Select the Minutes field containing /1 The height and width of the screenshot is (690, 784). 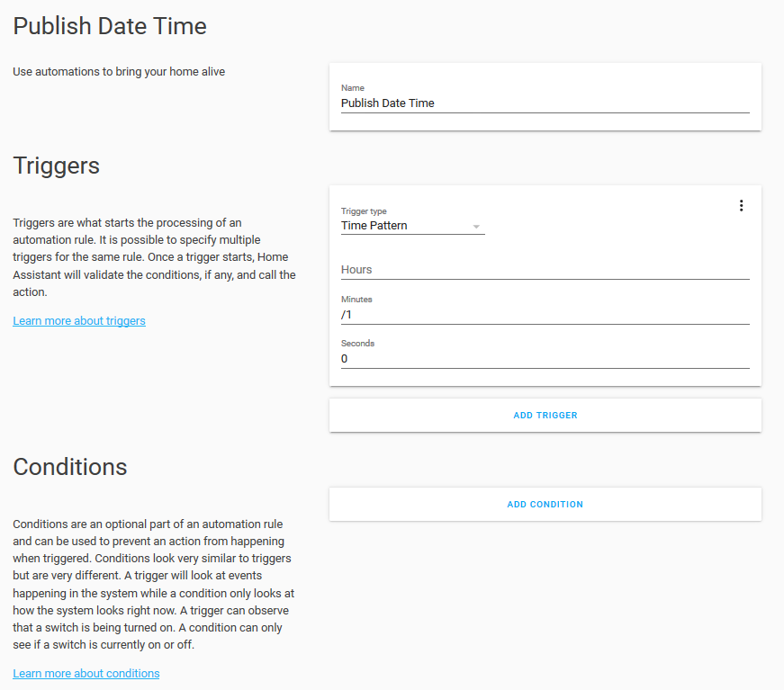[545, 315]
